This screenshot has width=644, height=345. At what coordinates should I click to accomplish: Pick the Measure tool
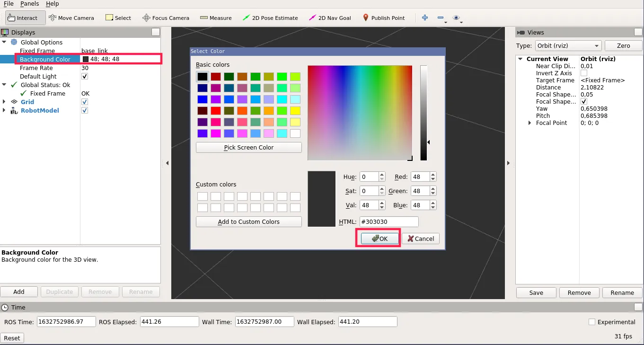216,18
